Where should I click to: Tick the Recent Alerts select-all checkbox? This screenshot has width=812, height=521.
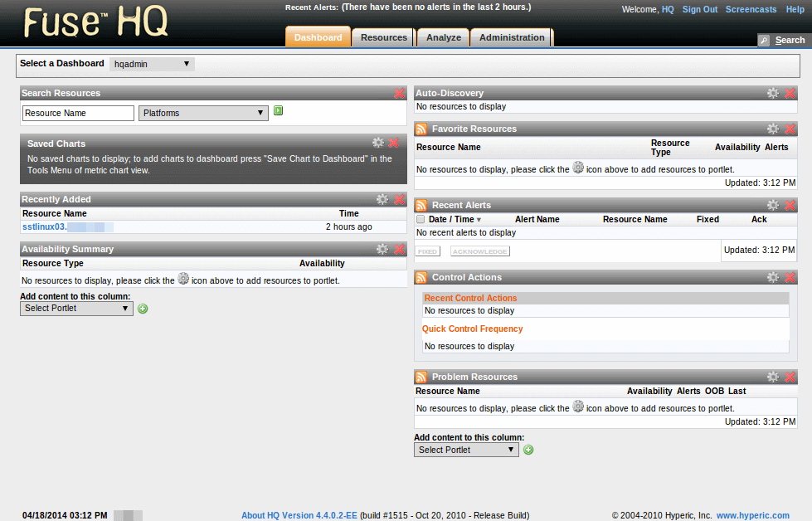click(421, 220)
